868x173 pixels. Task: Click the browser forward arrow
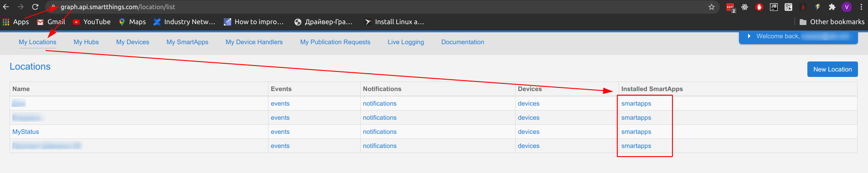click(x=21, y=7)
